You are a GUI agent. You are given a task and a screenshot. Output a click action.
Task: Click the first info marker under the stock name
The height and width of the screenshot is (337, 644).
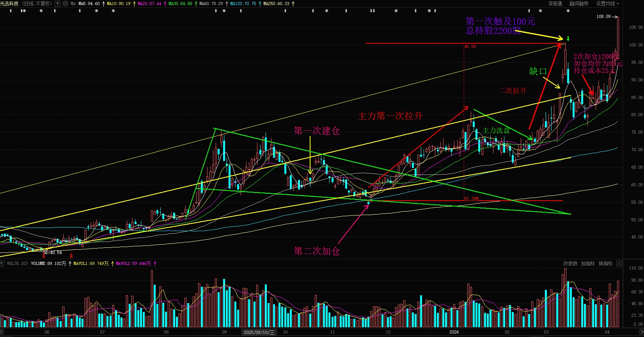11,11
